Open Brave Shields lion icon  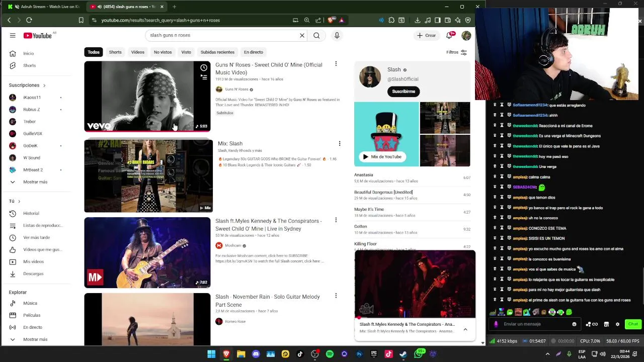point(331,20)
